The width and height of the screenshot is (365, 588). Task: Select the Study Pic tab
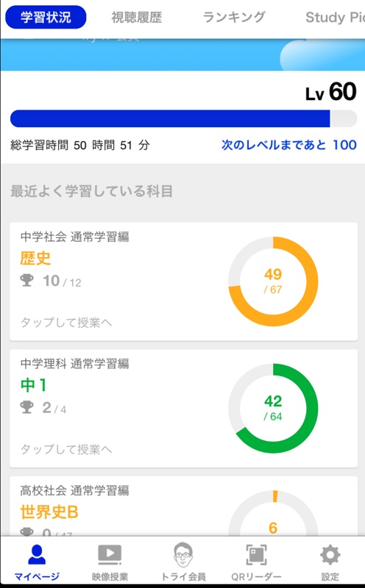[x=335, y=17]
